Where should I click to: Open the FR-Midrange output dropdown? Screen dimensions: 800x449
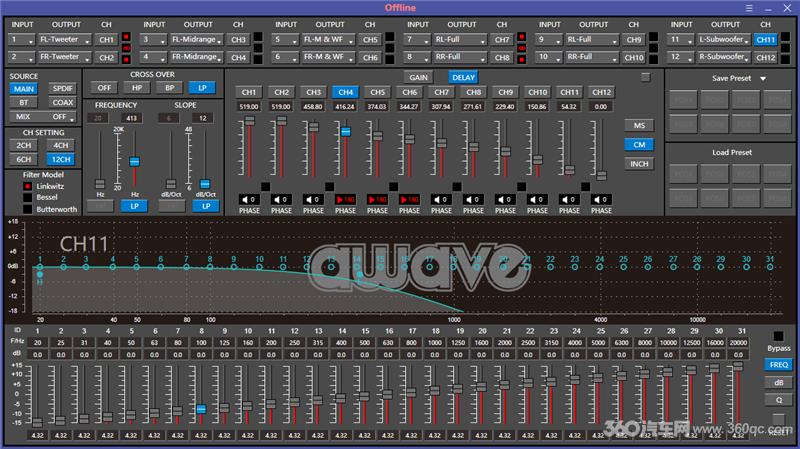pyautogui.click(x=196, y=57)
